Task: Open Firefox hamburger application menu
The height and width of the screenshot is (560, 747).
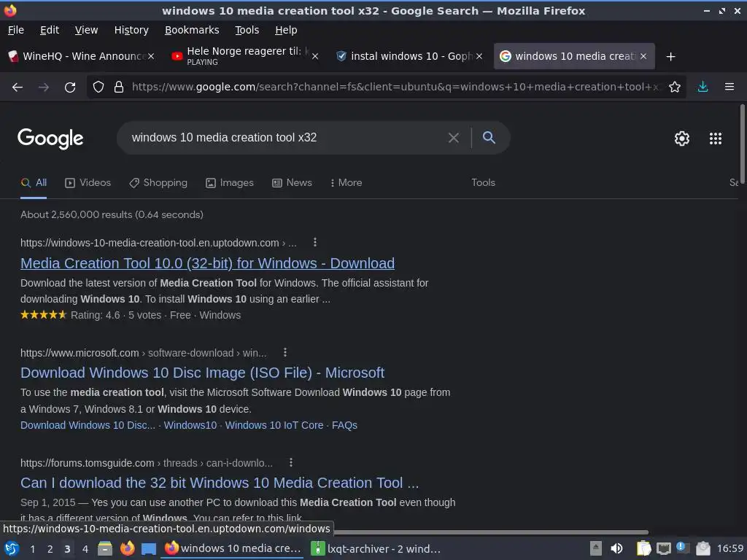Action: [729, 87]
